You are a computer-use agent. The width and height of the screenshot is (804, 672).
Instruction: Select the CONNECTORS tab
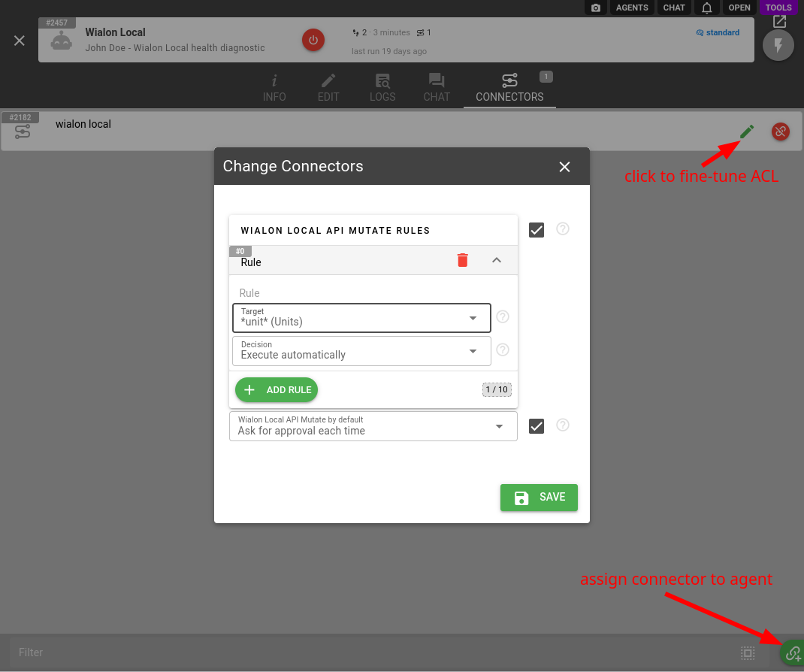click(x=509, y=88)
